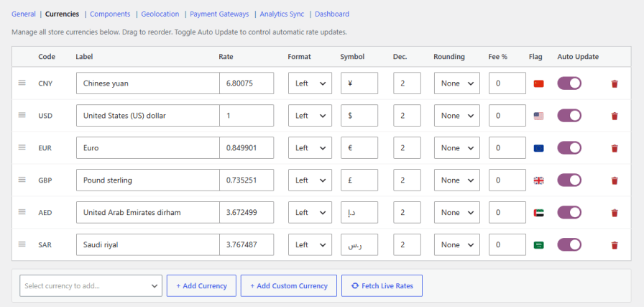Image resolution: width=644 pixels, height=307 pixels.
Task: Click the Auto Update column header
Action: [578, 57]
